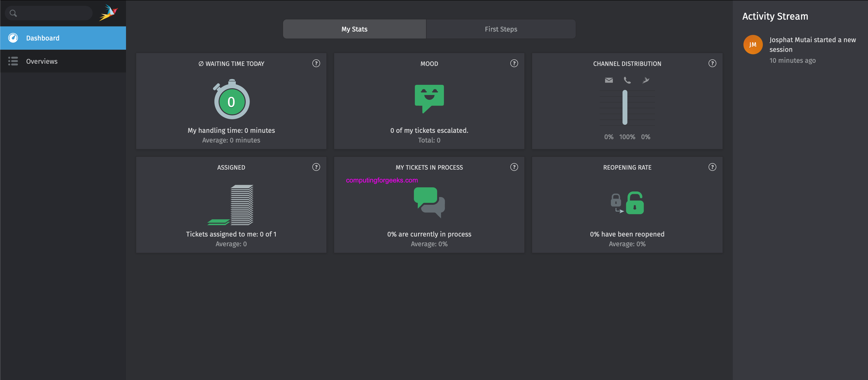This screenshot has height=380, width=868.
Task: Click the Zammad bird logo
Action: click(x=108, y=13)
